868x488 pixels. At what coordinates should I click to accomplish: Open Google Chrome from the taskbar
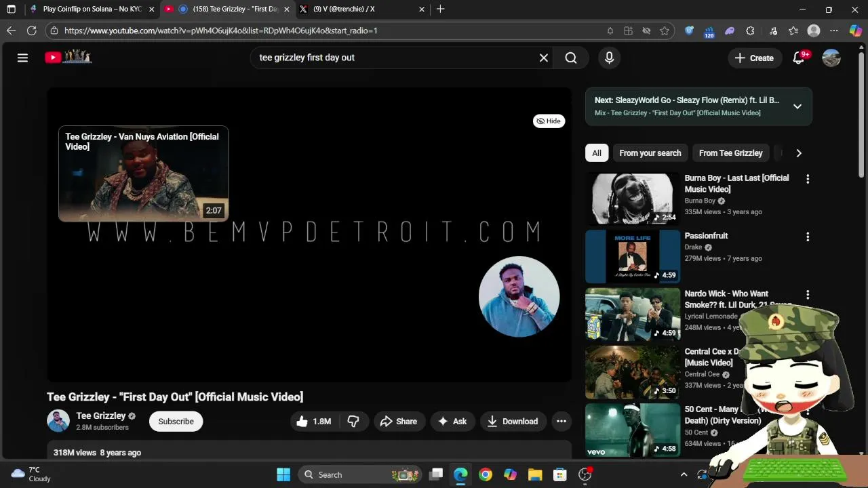tap(486, 474)
